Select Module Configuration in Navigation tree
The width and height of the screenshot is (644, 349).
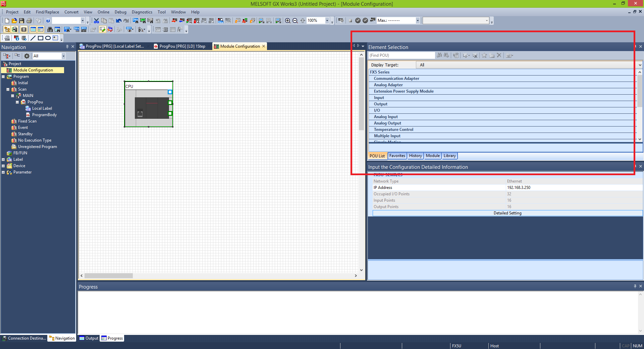click(x=33, y=70)
